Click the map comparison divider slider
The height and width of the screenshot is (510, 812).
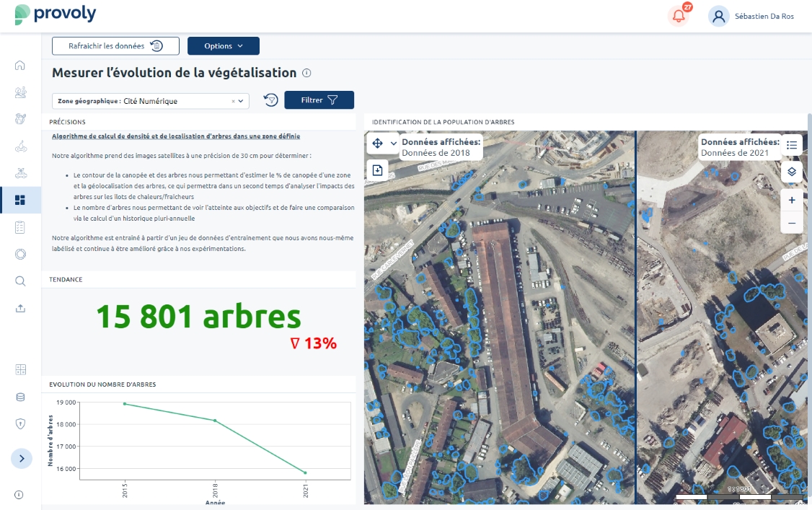point(635,317)
